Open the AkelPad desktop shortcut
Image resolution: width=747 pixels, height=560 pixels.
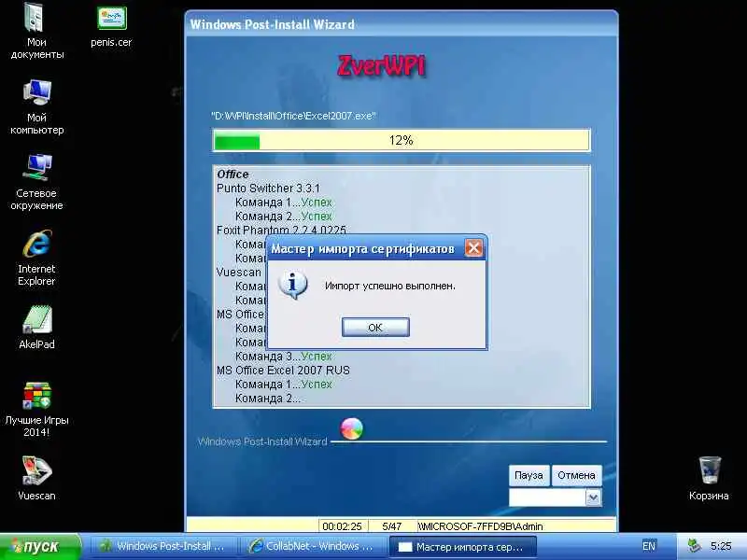click(x=36, y=328)
